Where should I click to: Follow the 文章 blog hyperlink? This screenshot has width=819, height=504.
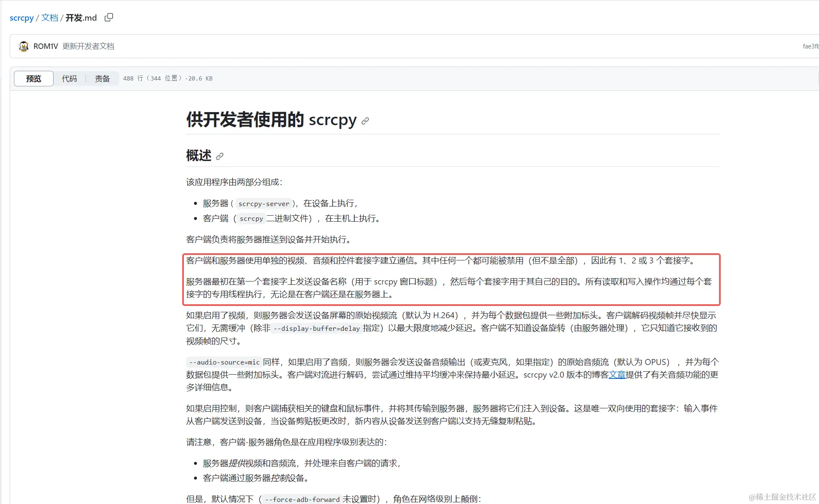coord(617,375)
